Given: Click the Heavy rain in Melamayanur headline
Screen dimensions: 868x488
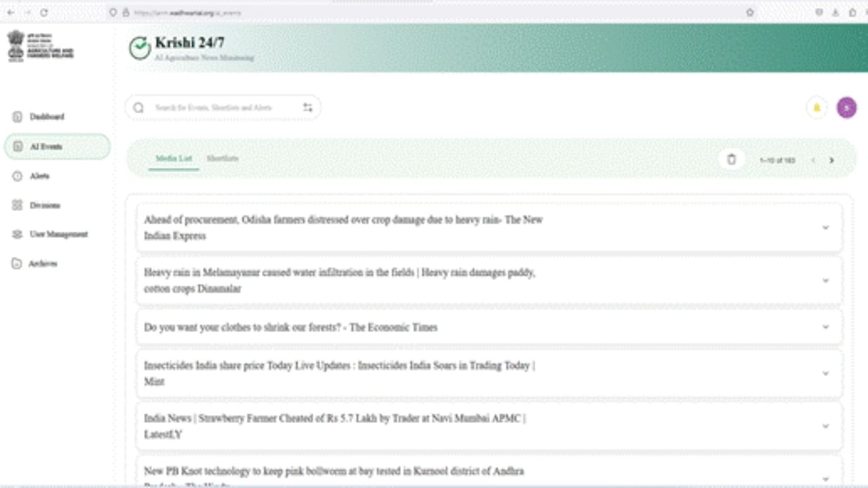Looking at the screenshot, I should (x=340, y=281).
